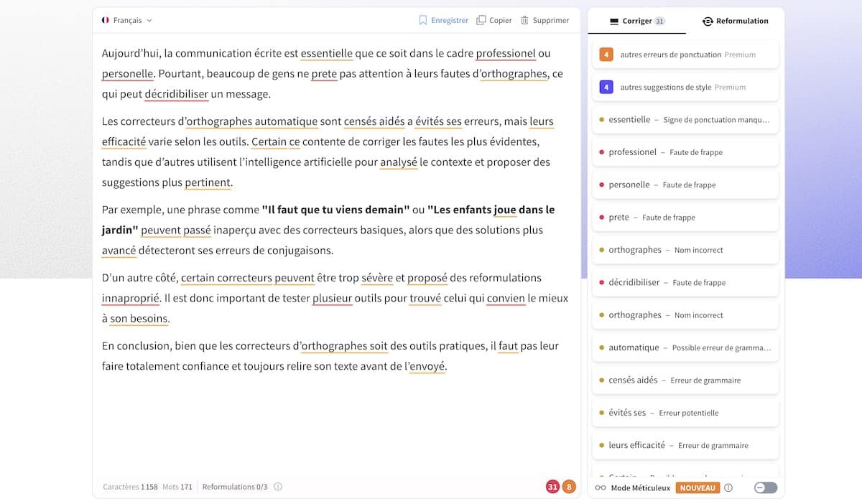The width and height of the screenshot is (862, 504).
Task: Click the Reformulations 0/3 counter
Action: tap(235, 487)
